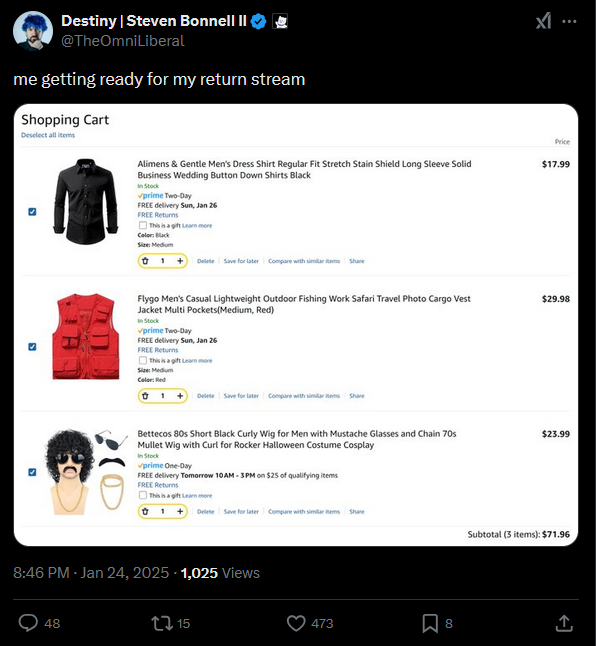The height and width of the screenshot is (646, 596).
Task: Like the tweet with heart icon
Action: click(x=296, y=623)
